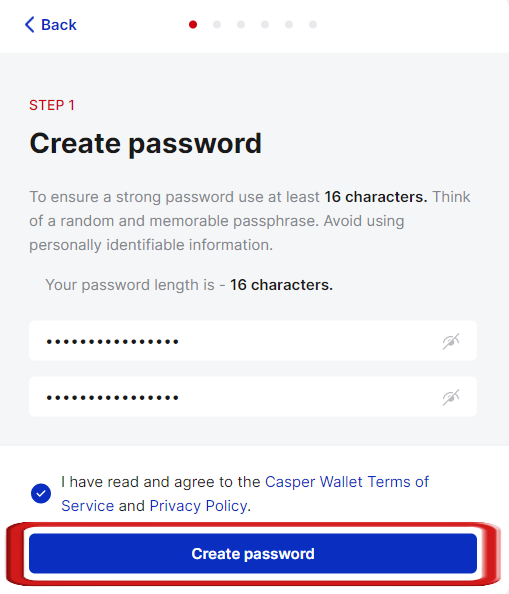
Task: Go back using the Back label
Action: pos(59,25)
